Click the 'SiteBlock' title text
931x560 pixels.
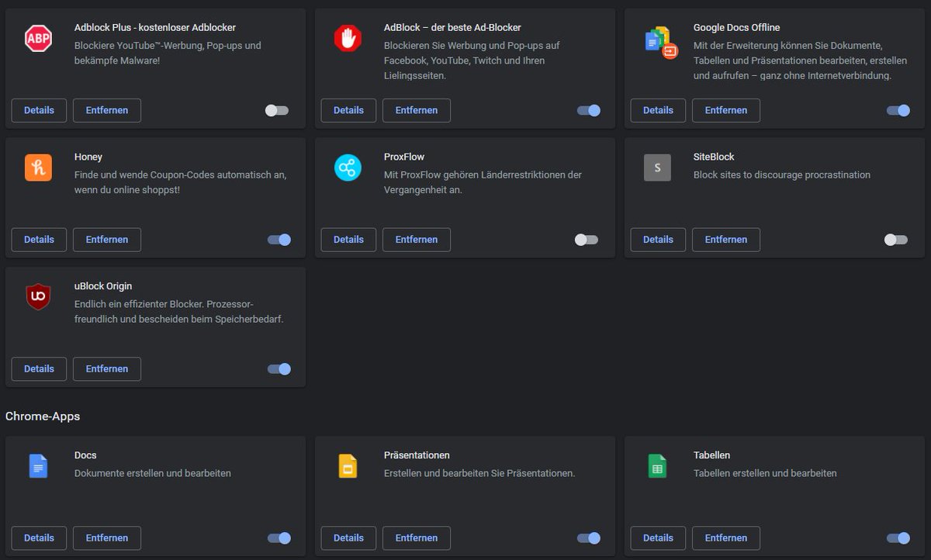tap(714, 157)
